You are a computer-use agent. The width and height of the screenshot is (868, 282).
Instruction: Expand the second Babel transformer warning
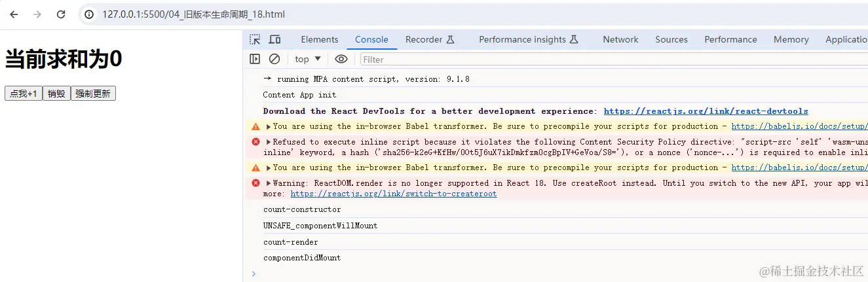tap(268, 168)
